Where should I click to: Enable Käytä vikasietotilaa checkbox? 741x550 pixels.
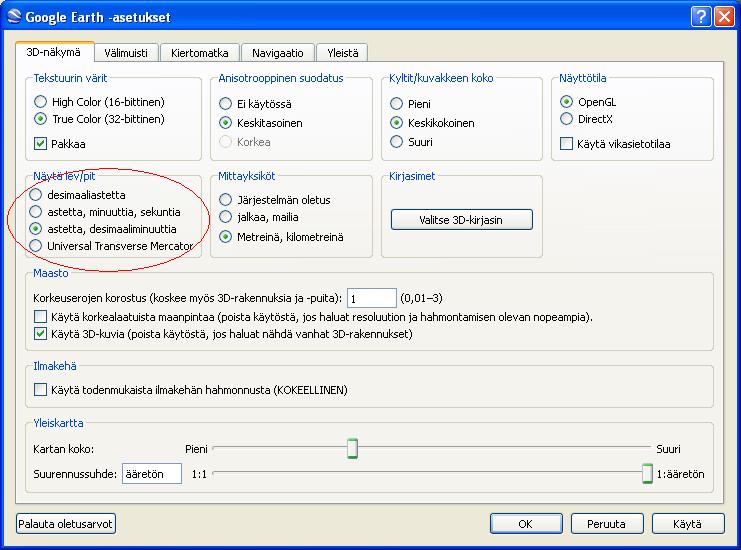click(x=567, y=144)
